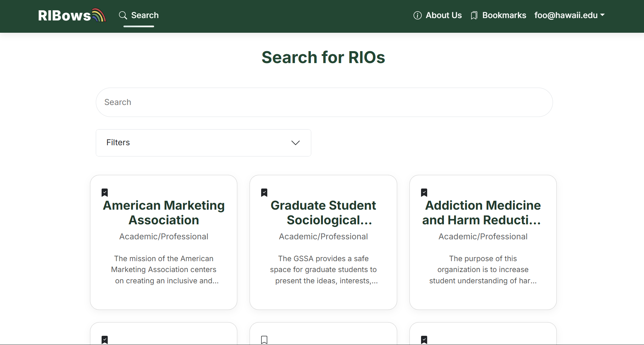Viewport: 644px width, 345px height.
Task: Click the chevron arrow in Filters panel
Action: pyautogui.click(x=296, y=143)
